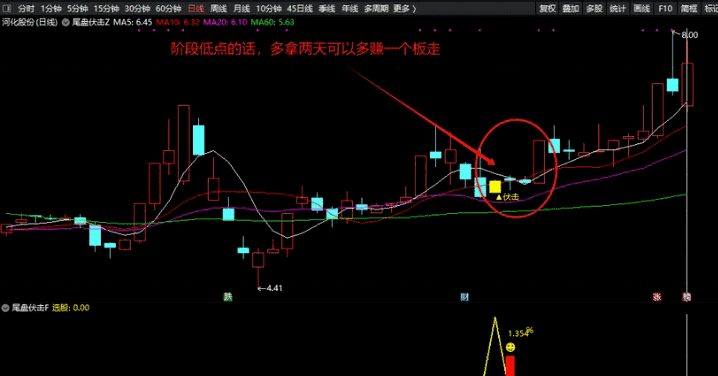This screenshot has width=718, height=376.
Task: Open the 画线 drawing tools button
Action: click(x=641, y=8)
